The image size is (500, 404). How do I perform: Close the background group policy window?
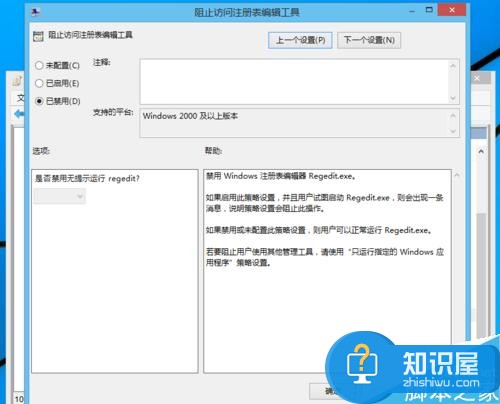[477, 78]
